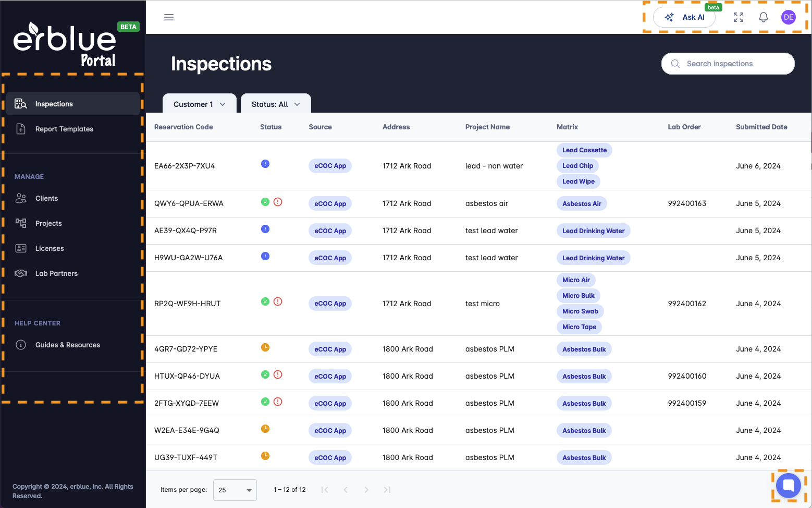The height and width of the screenshot is (508, 812).
Task: Click red alert icon for QWY6-QPUA-ERWA
Action: pyautogui.click(x=278, y=202)
